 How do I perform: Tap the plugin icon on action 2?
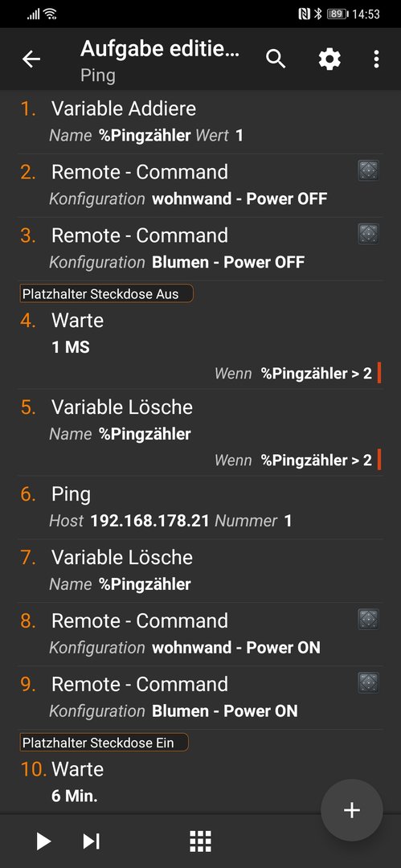click(368, 171)
